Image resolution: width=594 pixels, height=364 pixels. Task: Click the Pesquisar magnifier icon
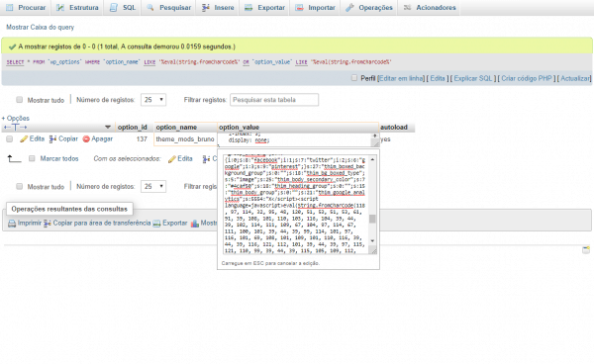pyautogui.click(x=150, y=8)
